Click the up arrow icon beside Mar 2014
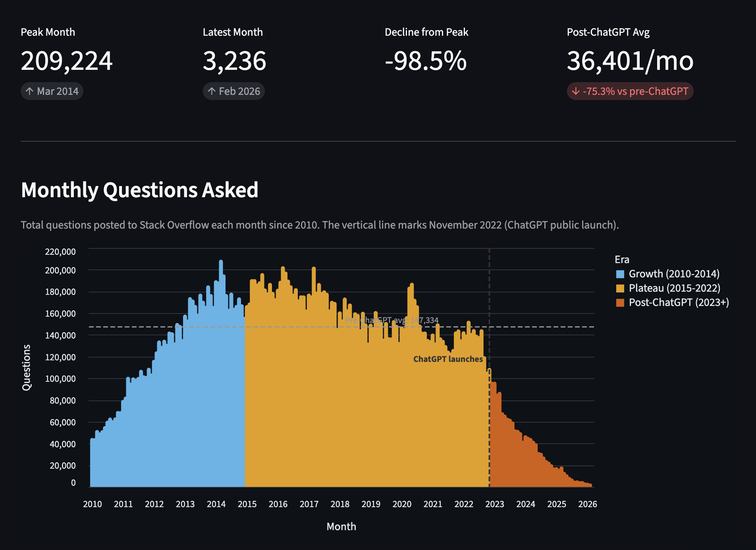 tap(29, 91)
